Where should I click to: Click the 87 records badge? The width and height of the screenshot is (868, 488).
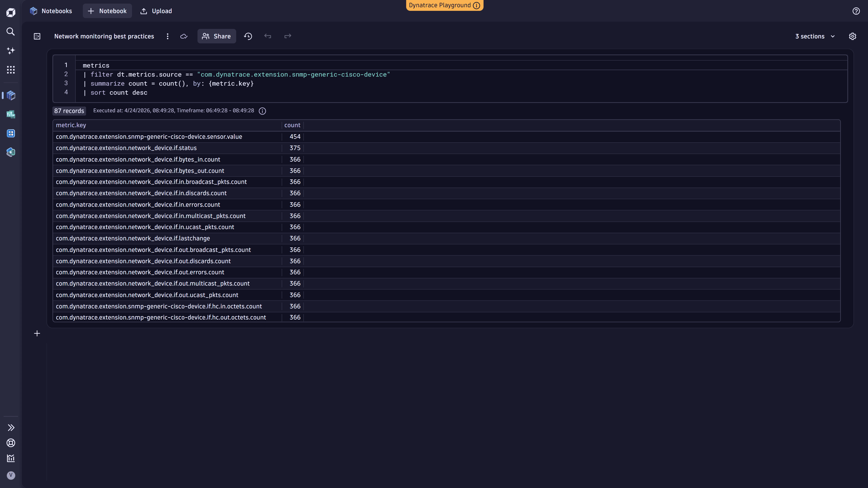(x=69, y=111)
